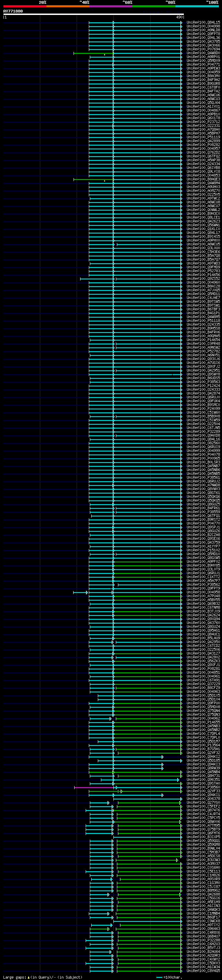222x980 pixels.
Task: Select hit label UniRef100_A9PEW3
Action: point(203,68)
